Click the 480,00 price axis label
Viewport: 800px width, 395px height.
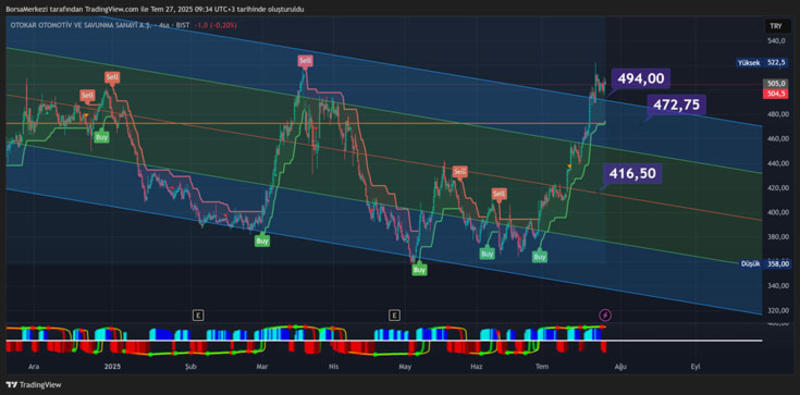tap(777, 114)
